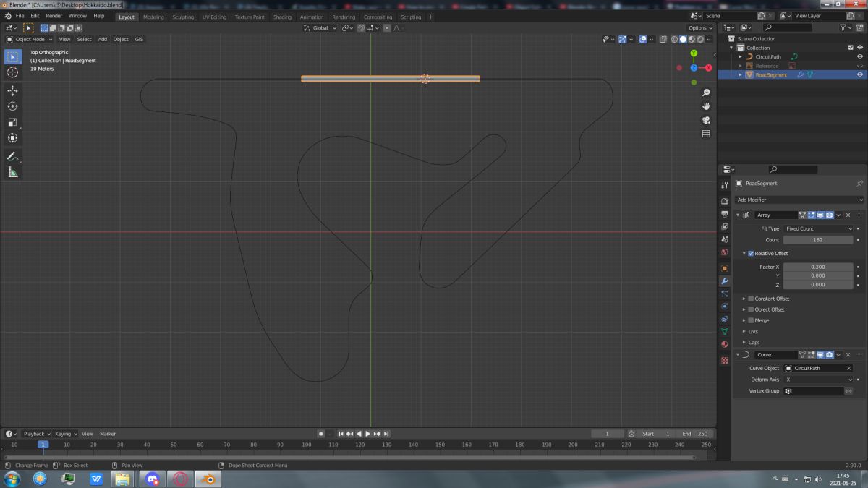Toggle Curve modifier render visibility
The height and width of the screenshot is (488, 868).
coord(829,355)
